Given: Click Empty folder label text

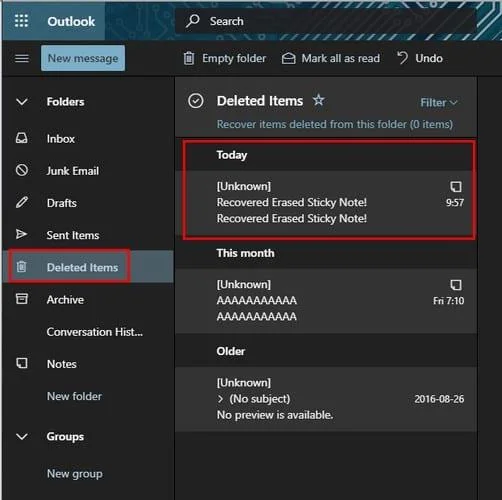Looking at the screenshot, I should click(234, 59).
